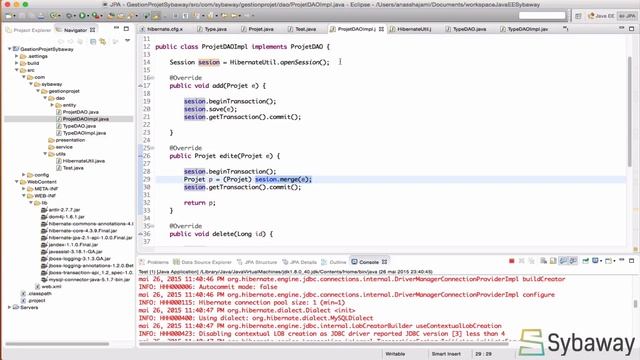Toggle Scroll Lock in Console toolbar

point(553,261)
